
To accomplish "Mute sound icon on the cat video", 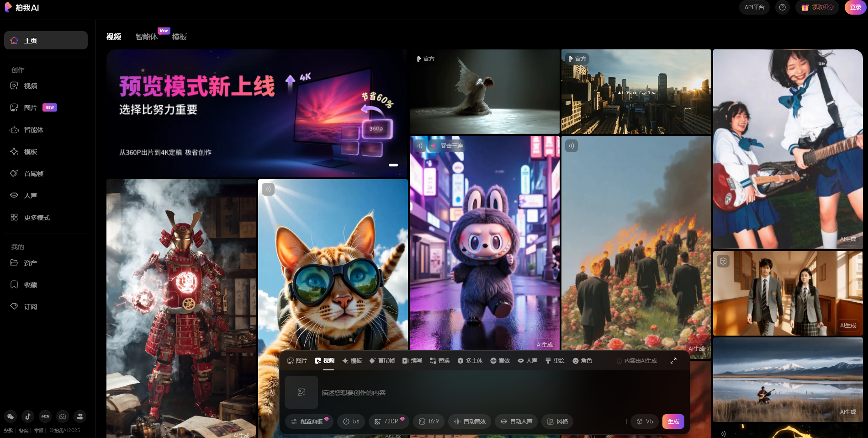I will tap(268, 189).
